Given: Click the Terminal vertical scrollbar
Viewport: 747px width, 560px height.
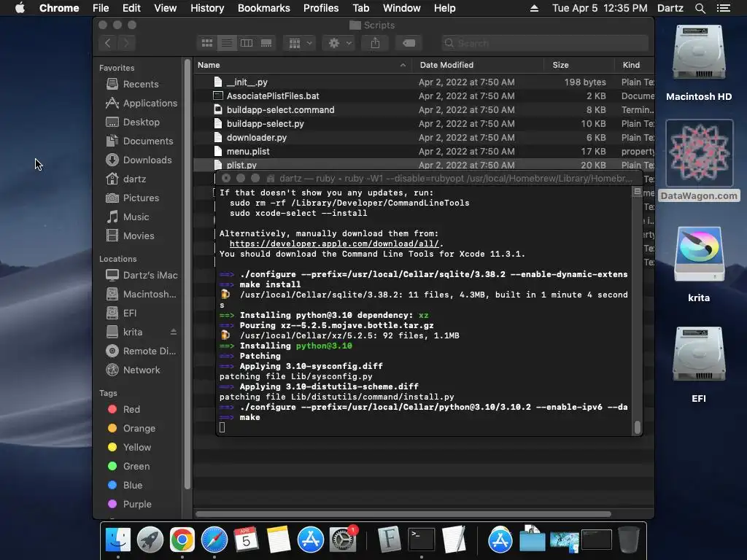Looking at the screenshot, I should 637,427.
